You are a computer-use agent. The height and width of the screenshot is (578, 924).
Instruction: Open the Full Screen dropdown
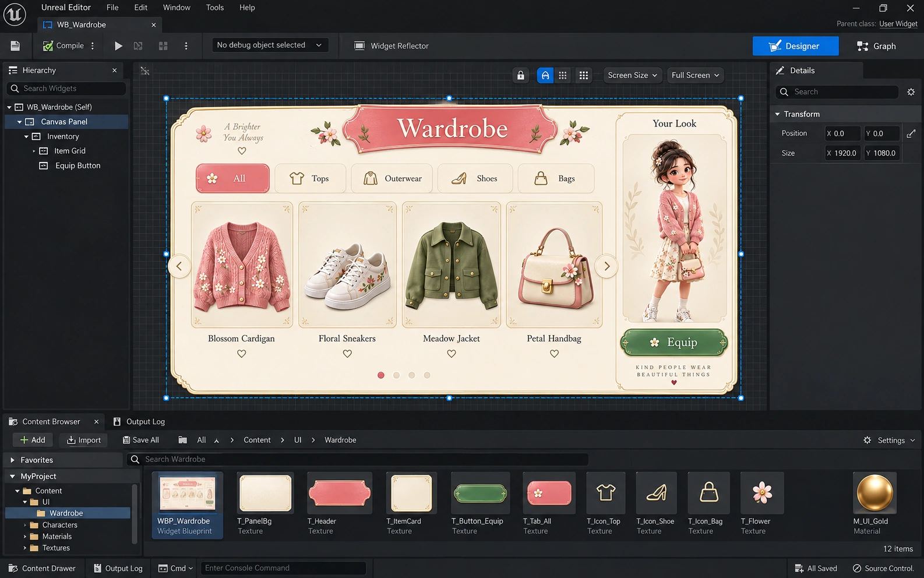tap(695, 75)
